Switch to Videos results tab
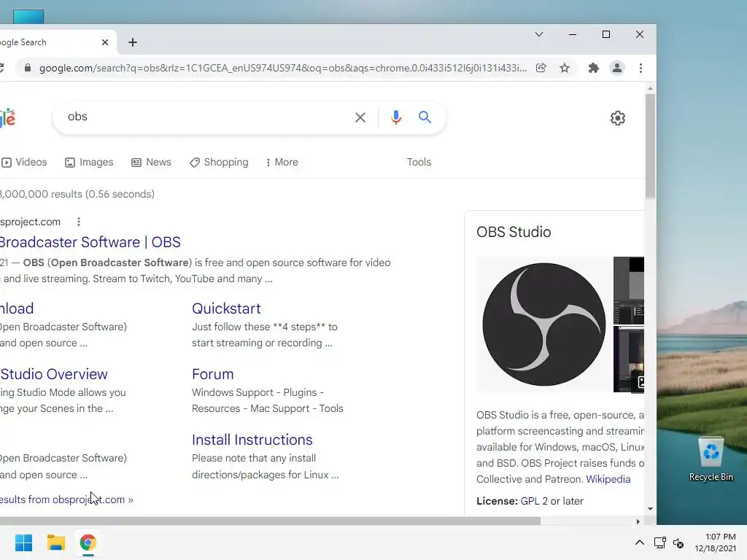The width and height of the screenshot is (747, 560). point(24,163)
